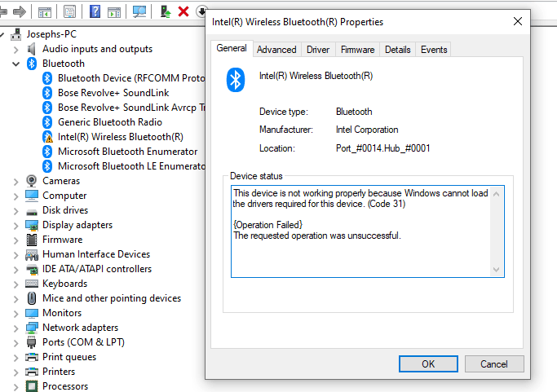Open the Events tab
Image resolution: width=557 pixels, height=392 pixels.
pyautogui.click(x=434, y=50)
